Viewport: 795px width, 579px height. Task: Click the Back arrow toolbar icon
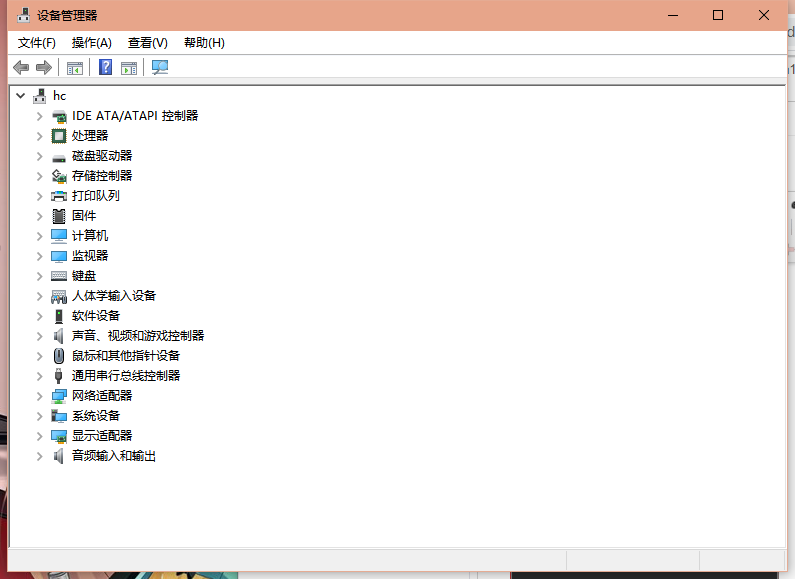21,67
